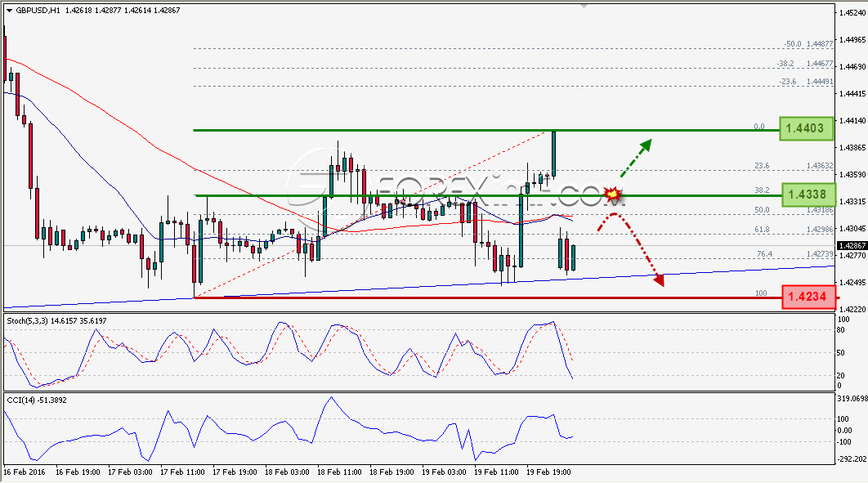Select the GBPUSD,H1 chart title
The height and width of the screenshot is (483, 868).
point(38,11)
